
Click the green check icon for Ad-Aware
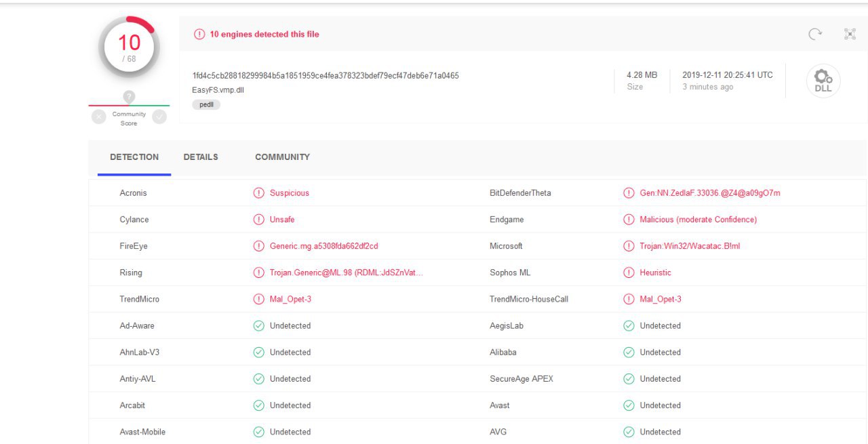pyautogui.click(x=258, y=325)
